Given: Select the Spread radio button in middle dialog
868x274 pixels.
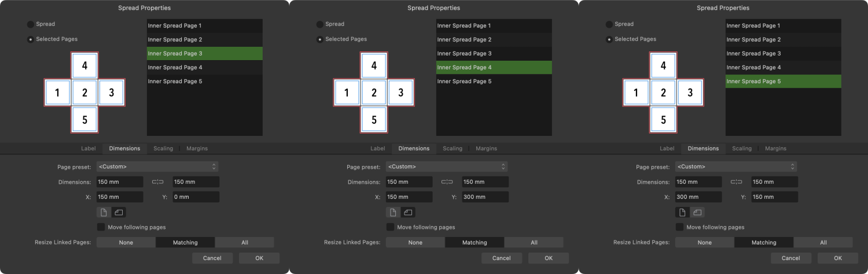Looking at the screenshot, I should (x=319, y=24).
